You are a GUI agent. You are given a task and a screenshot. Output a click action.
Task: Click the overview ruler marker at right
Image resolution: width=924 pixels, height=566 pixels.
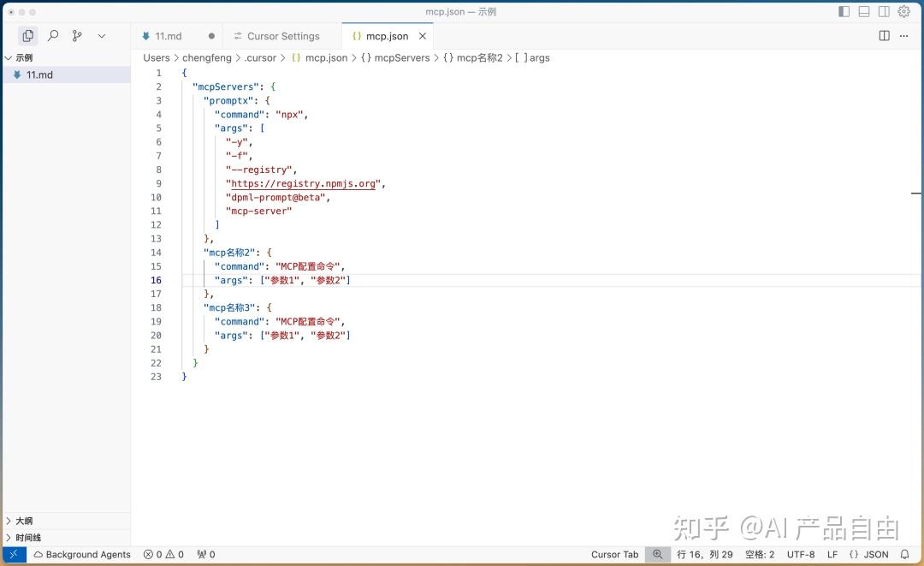click(915, 193)
